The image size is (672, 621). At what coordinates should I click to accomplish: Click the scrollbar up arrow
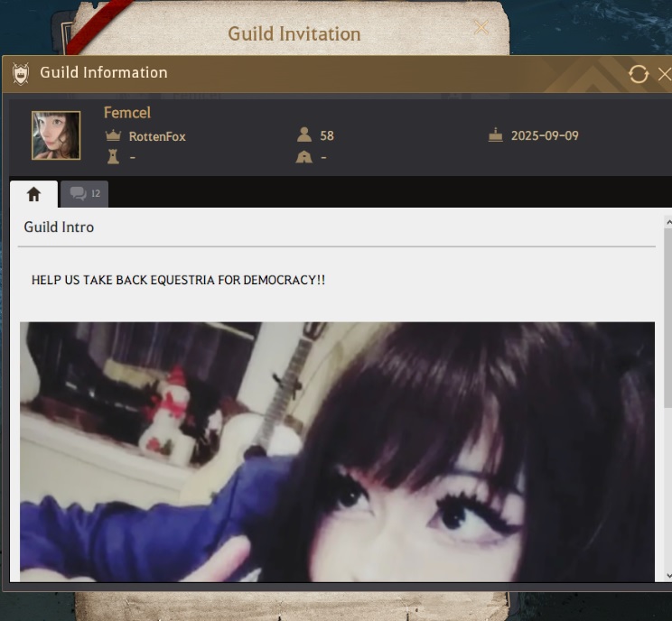(x=668, y=222)
